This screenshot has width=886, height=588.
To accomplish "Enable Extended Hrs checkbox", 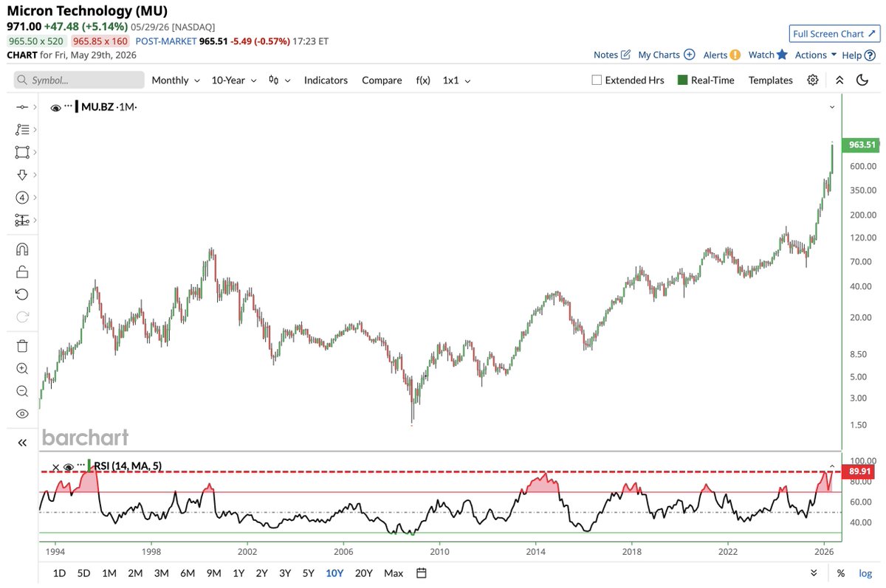I will [x=597, y=80].
